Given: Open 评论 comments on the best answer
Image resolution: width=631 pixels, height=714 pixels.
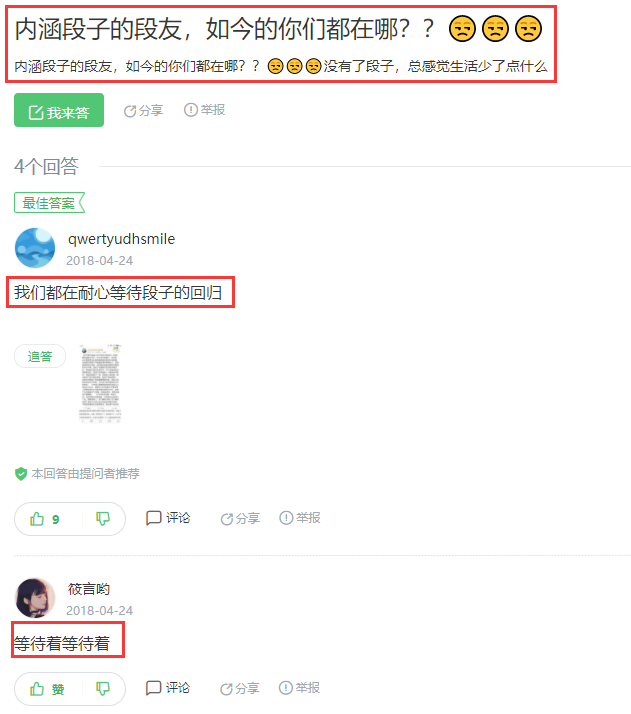Looking at the screenshot, I should pos(168,518).
